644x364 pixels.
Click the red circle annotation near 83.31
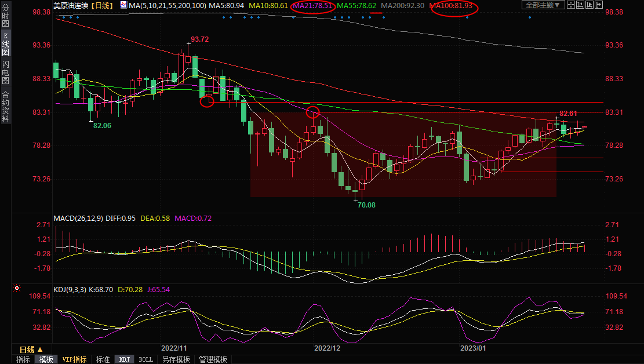[207, 101]
